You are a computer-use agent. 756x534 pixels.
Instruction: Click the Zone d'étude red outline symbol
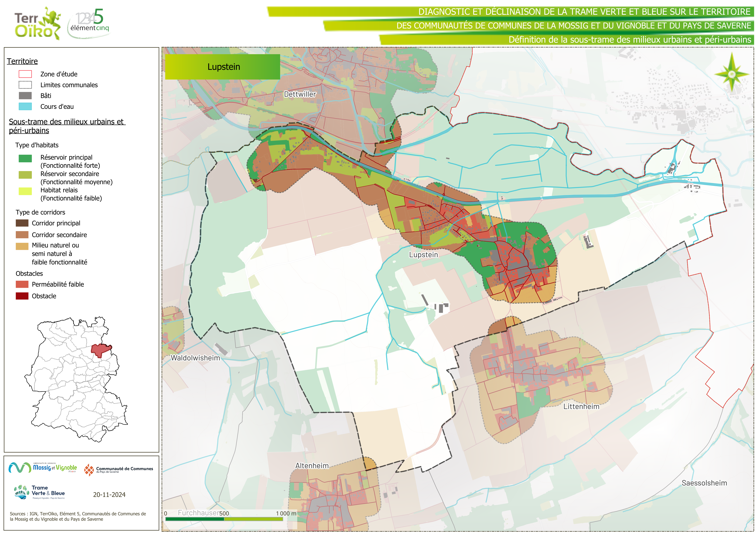pyautogui.click(x=25, y=74)
